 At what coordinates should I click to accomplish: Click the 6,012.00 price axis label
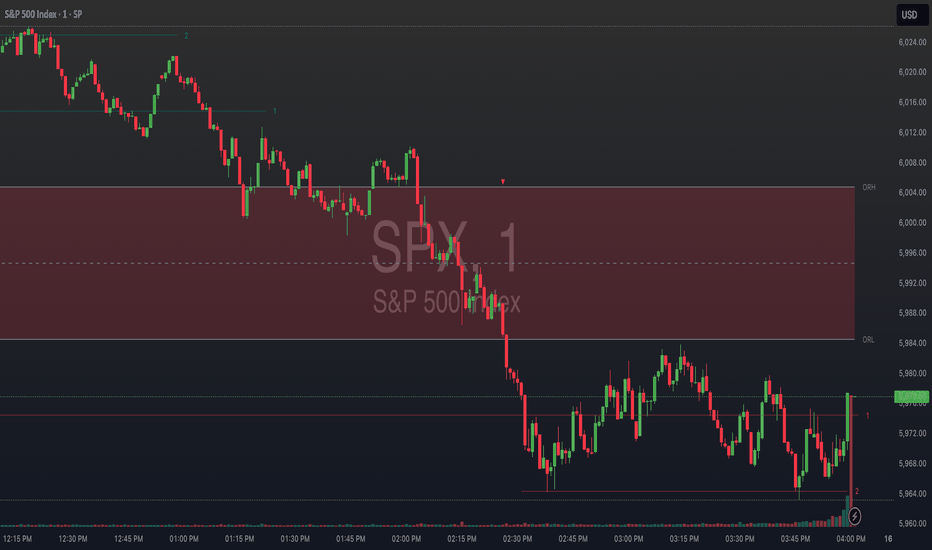coord(912,132)
